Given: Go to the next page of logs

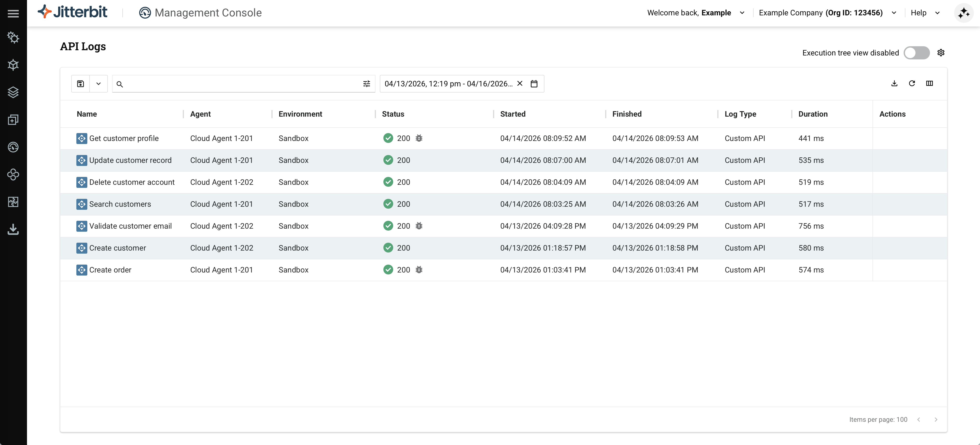Looking at the screenshot, I should click(x=936, y=420).
